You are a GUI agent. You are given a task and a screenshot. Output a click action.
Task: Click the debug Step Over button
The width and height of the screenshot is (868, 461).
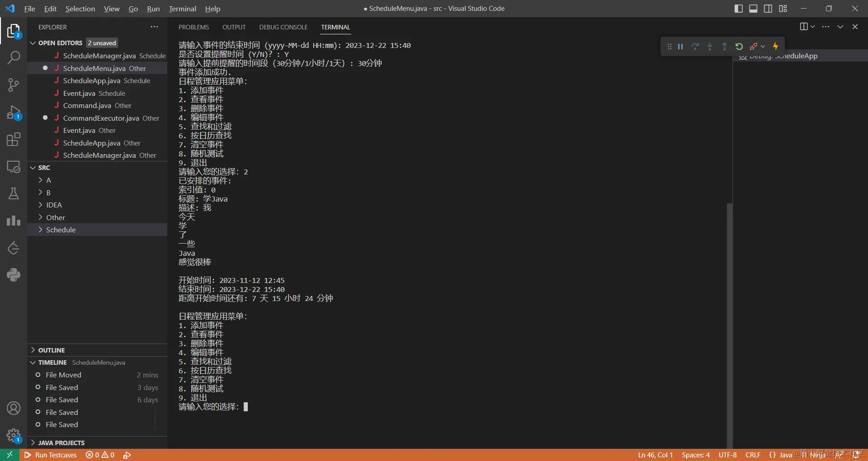point(695,47)
